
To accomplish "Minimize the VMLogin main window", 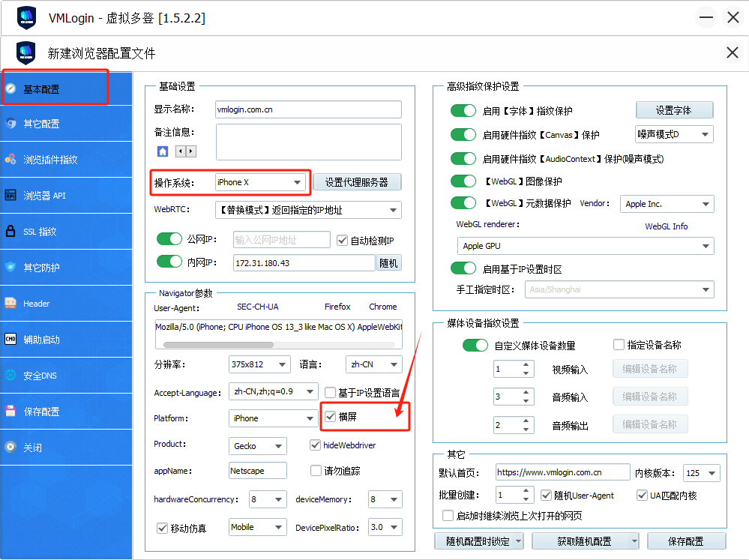I will (706, 18).
